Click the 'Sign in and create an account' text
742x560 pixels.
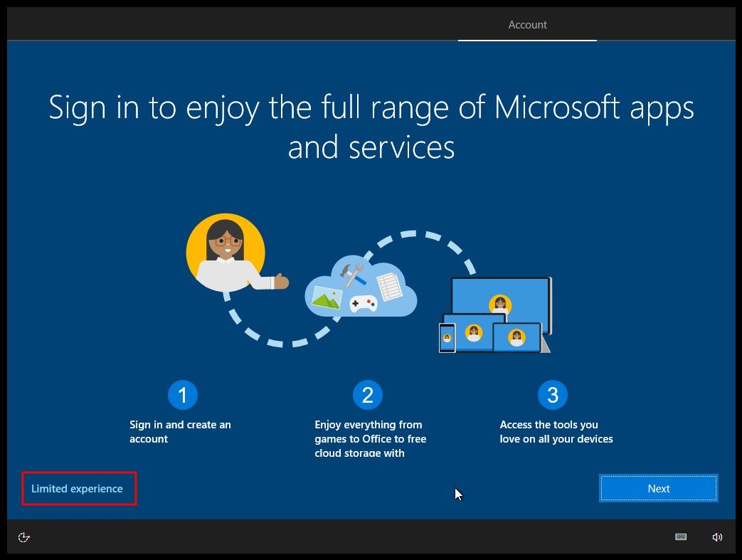pyautogui.click(x=180, y=432)
